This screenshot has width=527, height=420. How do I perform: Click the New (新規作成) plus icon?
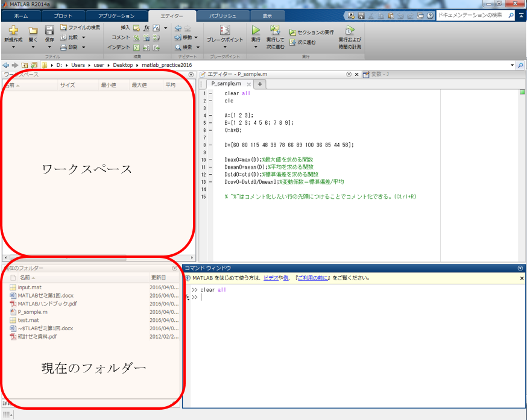coord(13,30)
